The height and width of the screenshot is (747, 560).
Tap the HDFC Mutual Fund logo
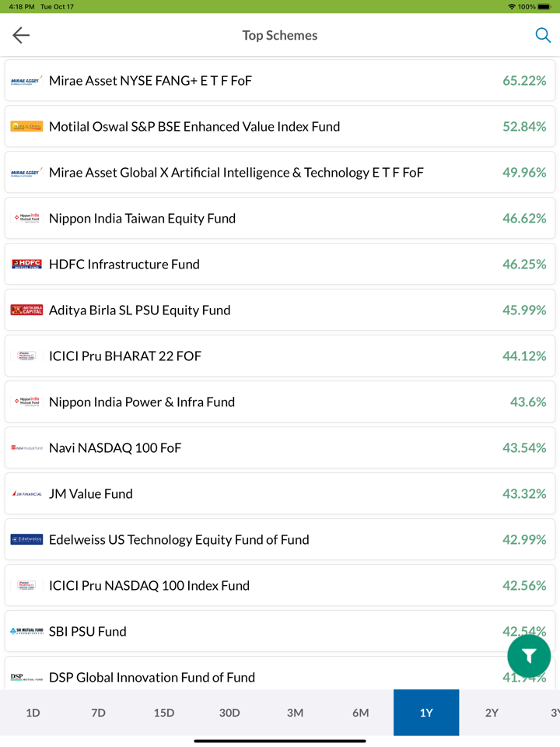[x=26, y=265]
